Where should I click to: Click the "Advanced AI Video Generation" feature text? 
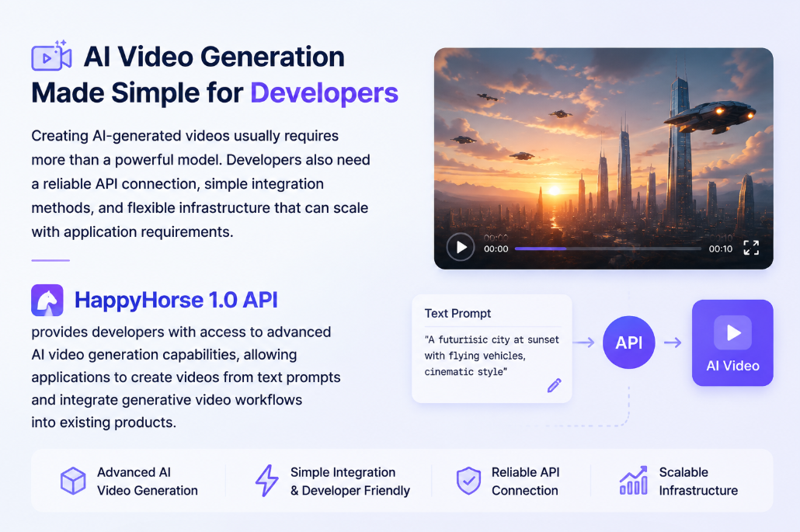(x=148, y=481)
